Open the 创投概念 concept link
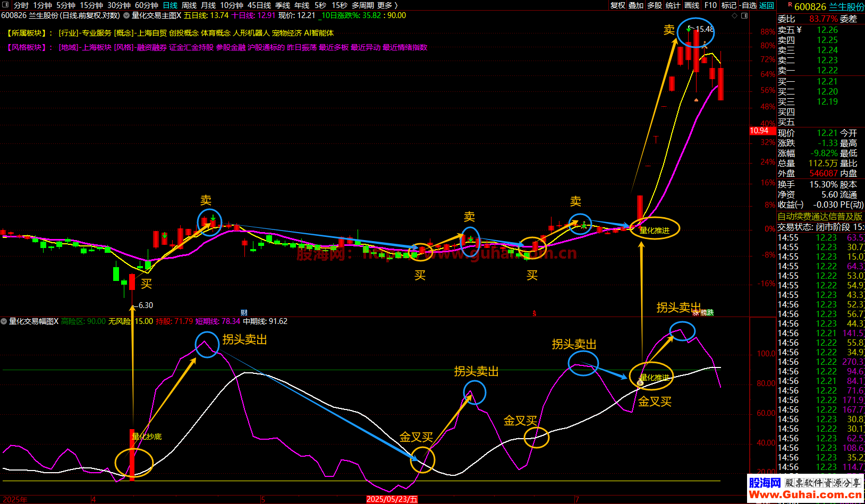Image resolution: width=865 pixels, height=504 pixels. coord(184,33)
